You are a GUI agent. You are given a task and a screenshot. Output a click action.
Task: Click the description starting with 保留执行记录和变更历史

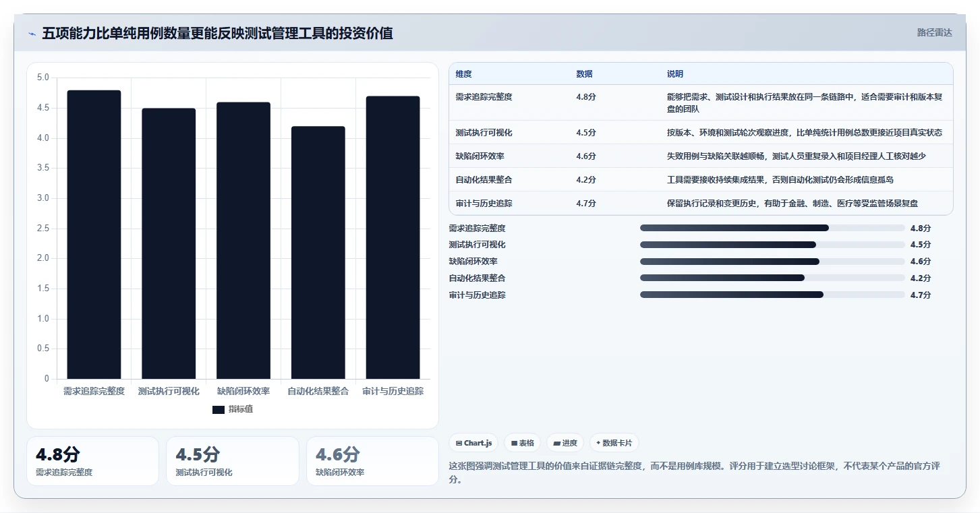[792, 204]
